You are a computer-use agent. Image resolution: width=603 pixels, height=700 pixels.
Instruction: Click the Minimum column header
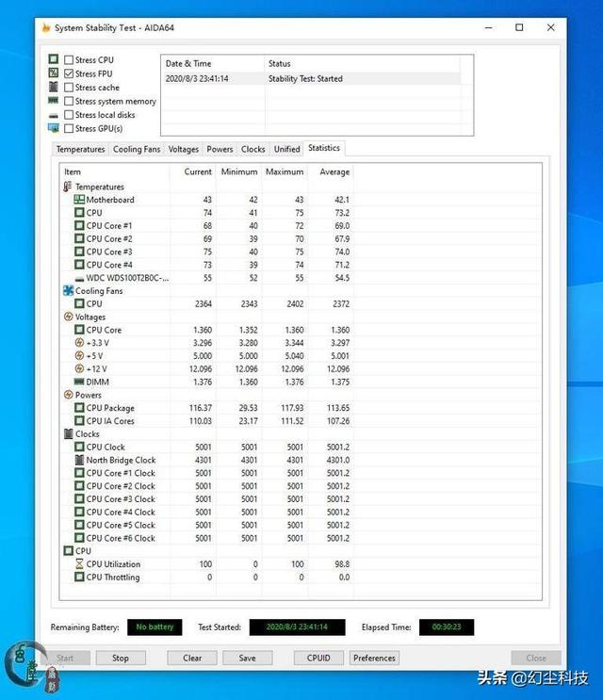238,171
